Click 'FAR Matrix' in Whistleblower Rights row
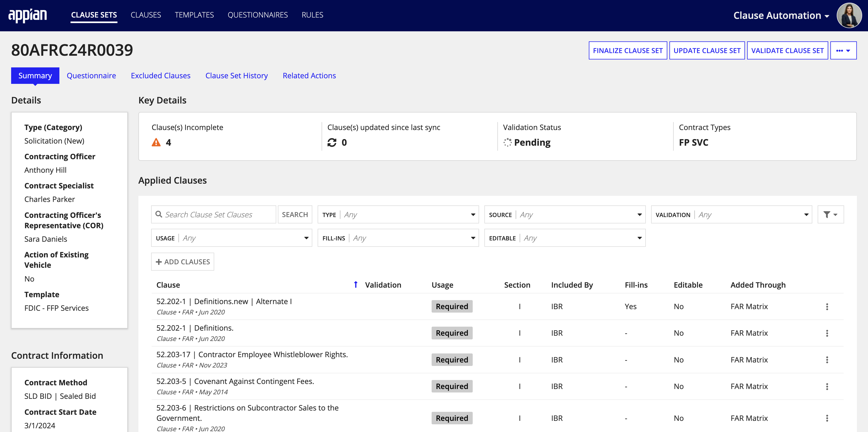 (x=749, y=360)
